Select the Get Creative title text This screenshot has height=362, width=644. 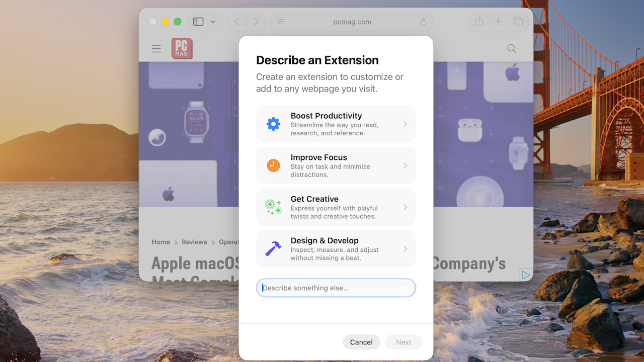314,199
